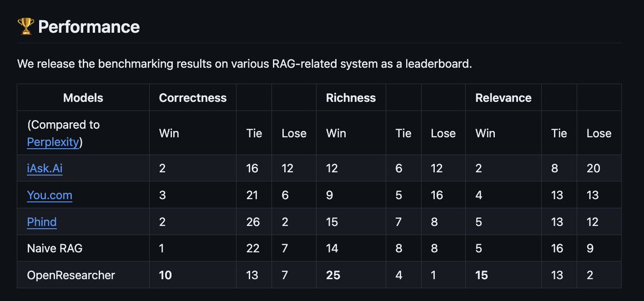Click the Performance heading text
This screenshot has height=301, width=644.
tap(89, 26)
